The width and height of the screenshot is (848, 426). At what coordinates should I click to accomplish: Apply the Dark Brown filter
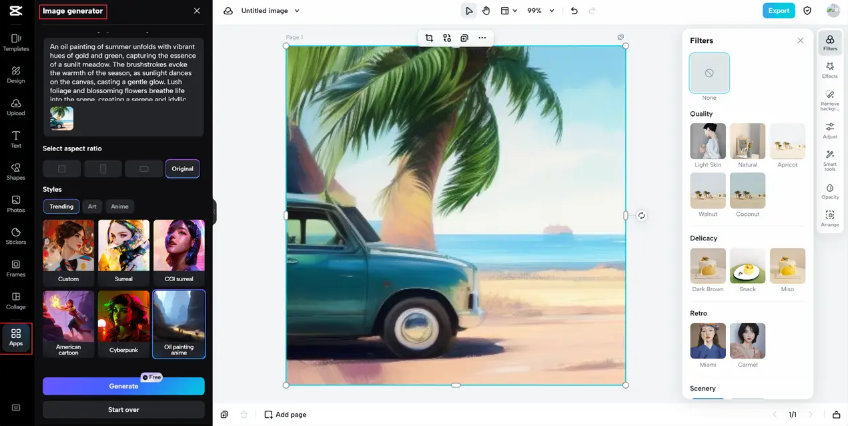708,265
